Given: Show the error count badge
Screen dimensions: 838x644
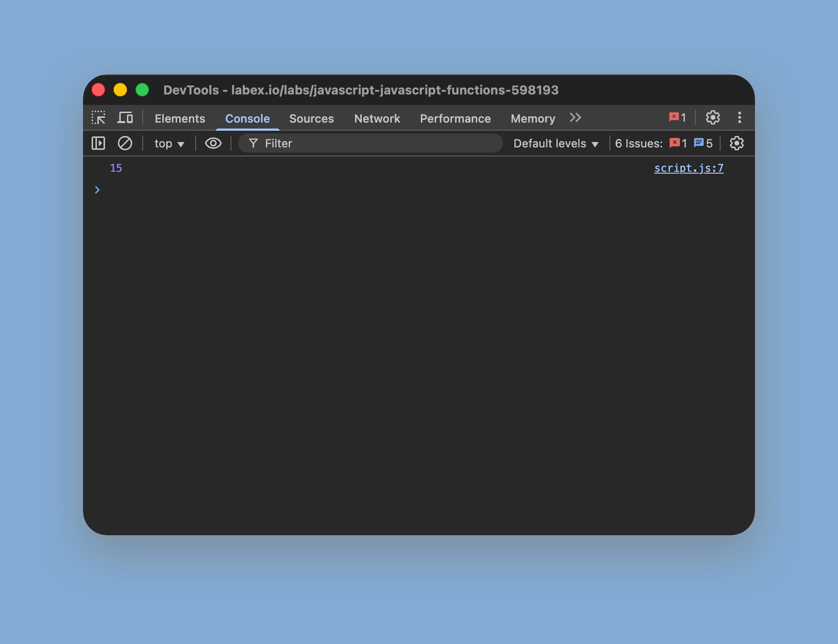Looking at the screenshot, I should click(677, 118).
